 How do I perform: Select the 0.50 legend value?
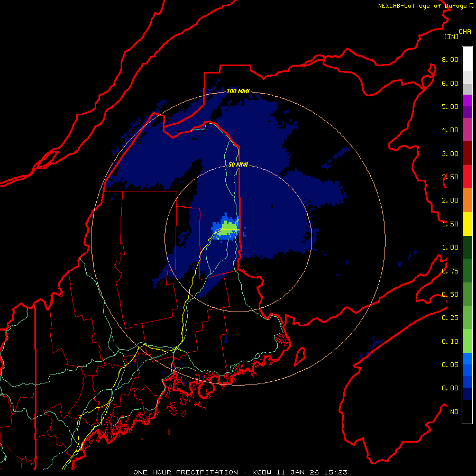[450, 295]
